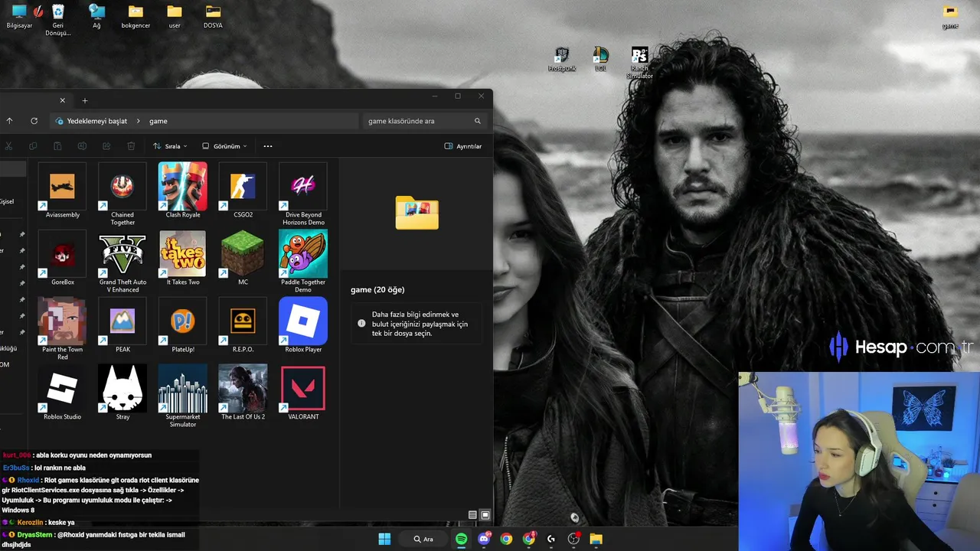Select Paint the Town Red shortcut
The width and height of the screenshot is (980, 551).
click(x=62, y=328)
